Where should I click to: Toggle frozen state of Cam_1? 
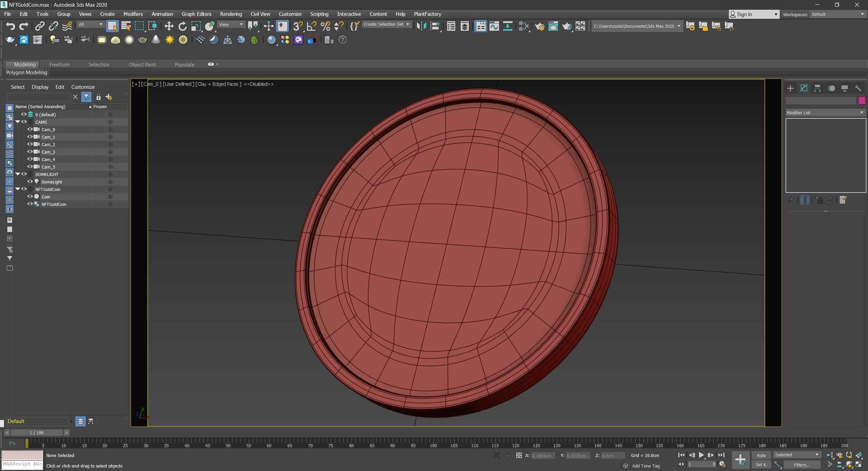[110, 137]
